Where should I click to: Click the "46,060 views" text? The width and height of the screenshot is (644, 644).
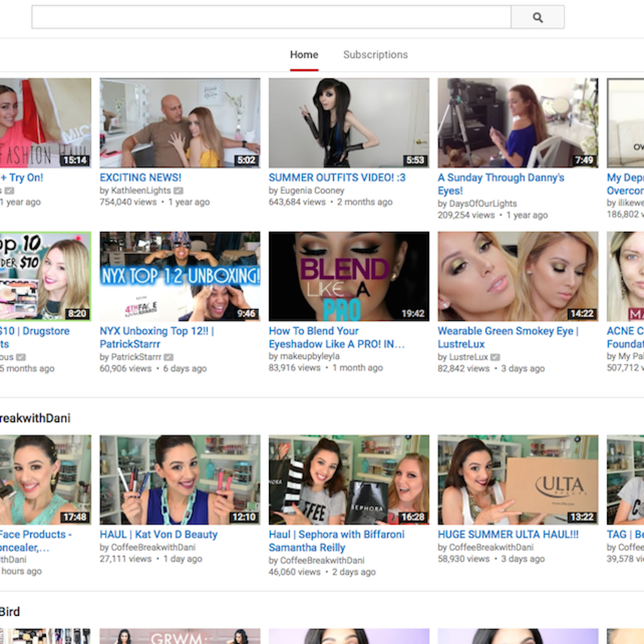[294, 572]
